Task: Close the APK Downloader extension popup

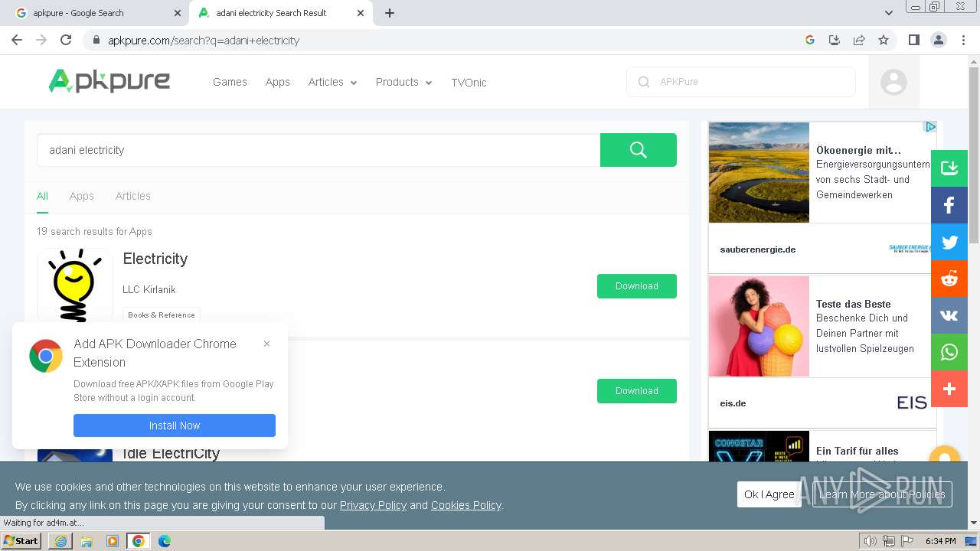Action: (x=266, y=344)
